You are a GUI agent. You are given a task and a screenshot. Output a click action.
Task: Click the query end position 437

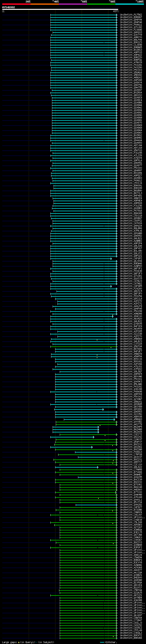(115, 11)
